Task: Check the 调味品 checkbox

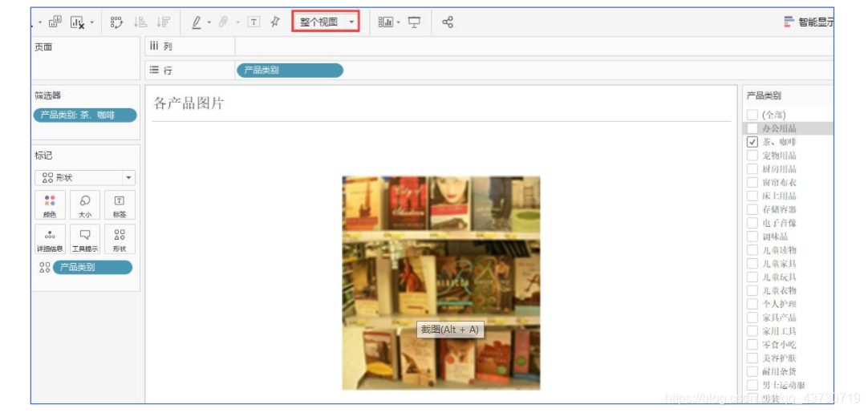Action: (x=752, y=237)
